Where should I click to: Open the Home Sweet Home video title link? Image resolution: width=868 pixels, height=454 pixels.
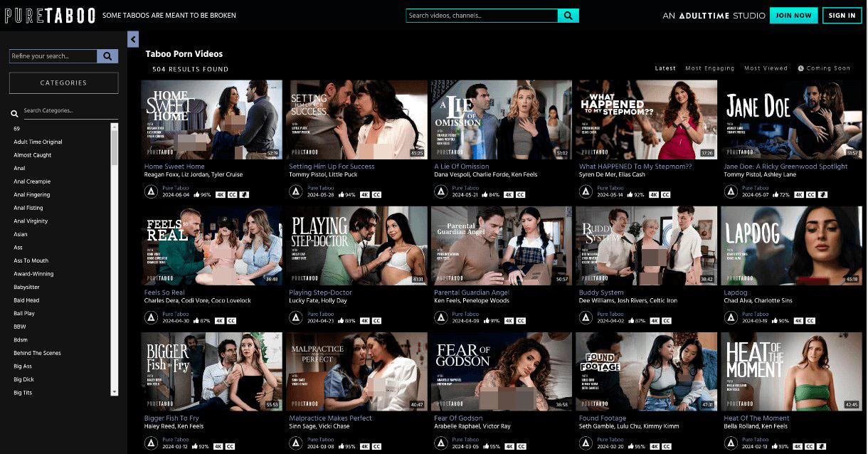tap(174, 167)
